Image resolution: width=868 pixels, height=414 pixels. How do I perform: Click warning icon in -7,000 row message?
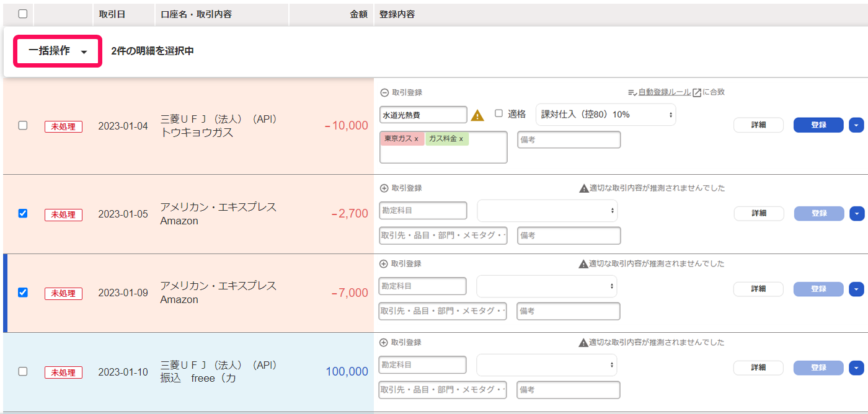[583, 263]
